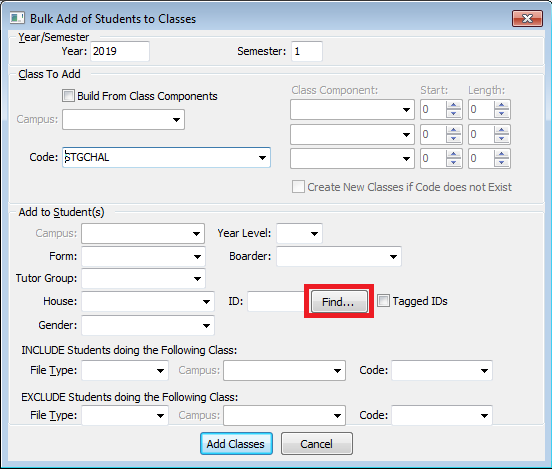Click the Cancel button
The height and width of the screenshot is (469, 552).
(x=316, y=444)
